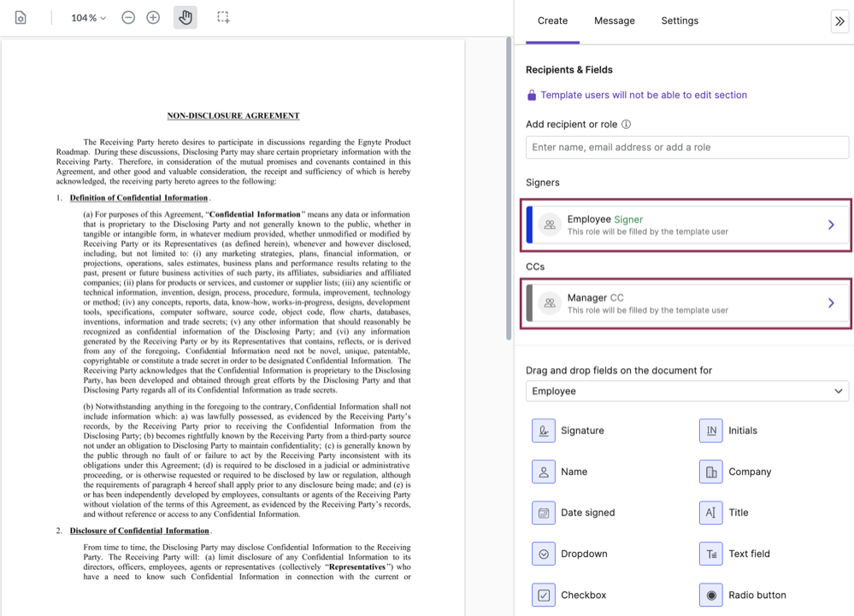Click the info icon beside Add recipient
Image resolution: width=854 pixels, height=616 pixels.
point(626,124)
